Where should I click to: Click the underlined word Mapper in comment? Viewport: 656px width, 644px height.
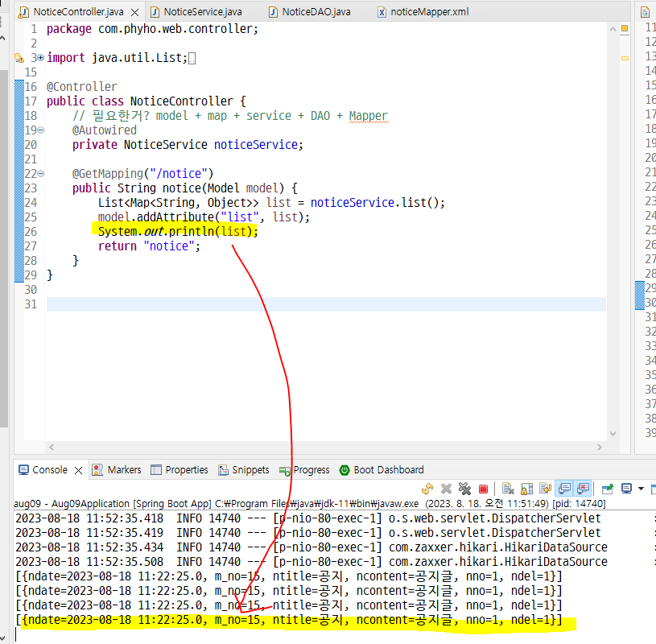pos(368,116)
